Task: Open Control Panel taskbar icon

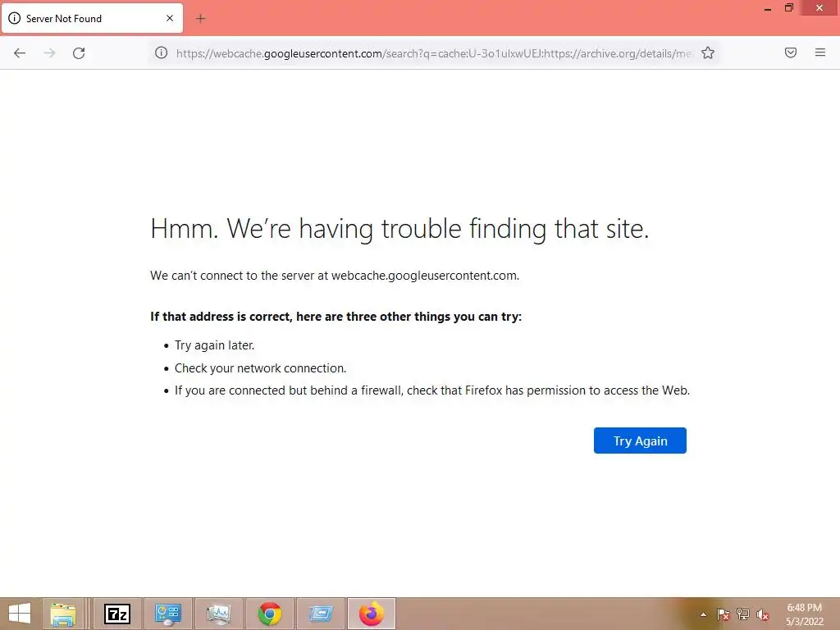Action: (x=167, y=614)
